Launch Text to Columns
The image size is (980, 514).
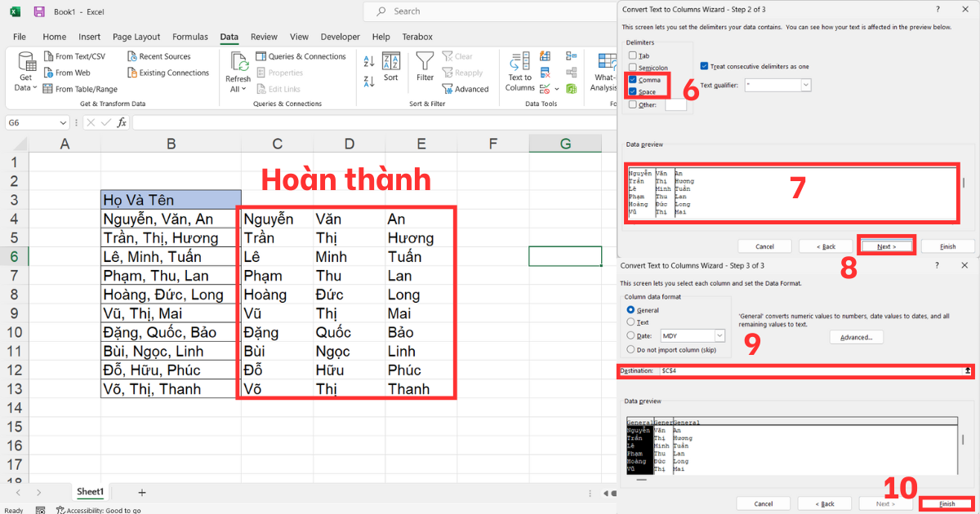519,72
